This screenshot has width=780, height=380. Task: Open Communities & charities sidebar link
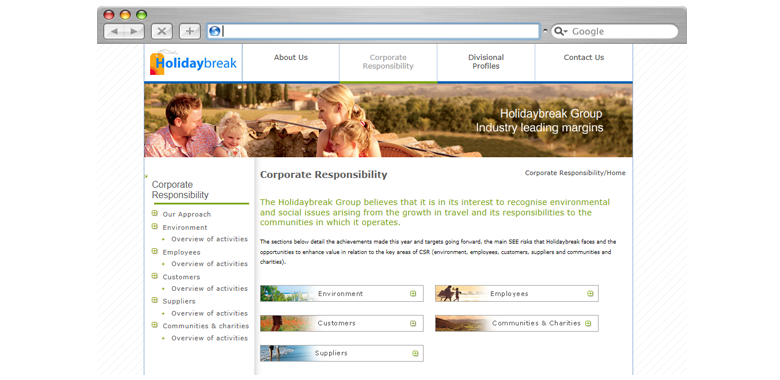tap(206, 326)
